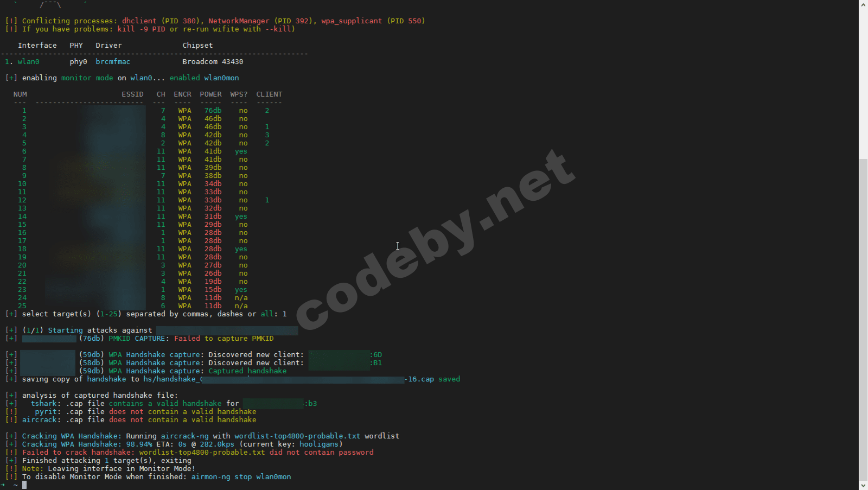The height and width of the screenshot is (490, 868).
Task: Click the "29db" power value
Action: [x=213, y=225]
